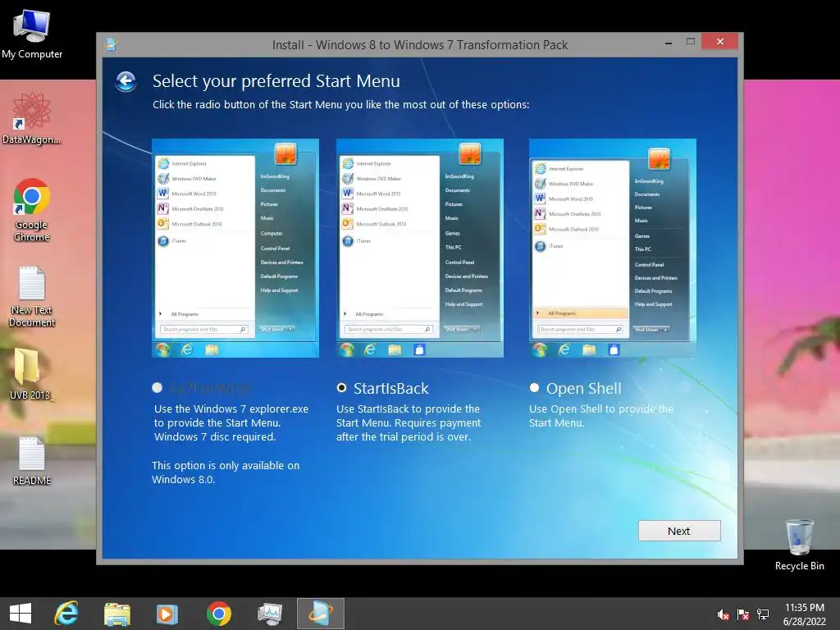Select the Recycle Bin icon
The height and width of the screenshot is (630, 840).
pos(799,545)
